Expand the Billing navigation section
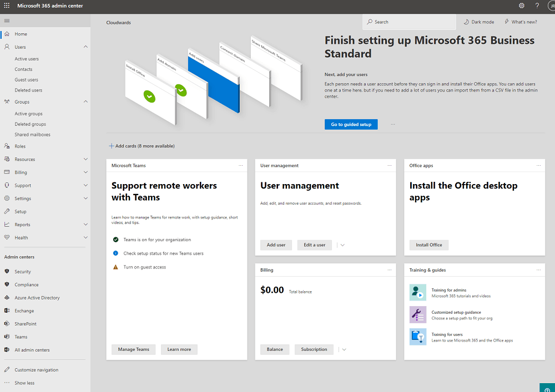 tap(85, 172)
